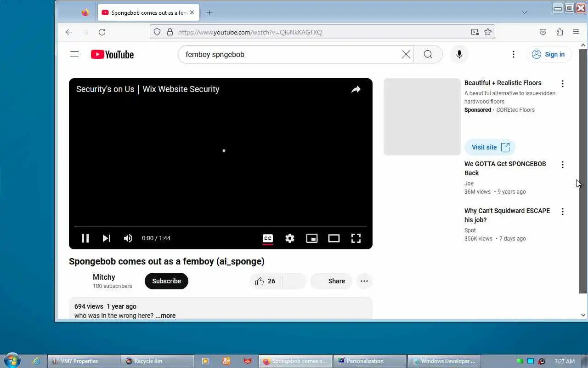588x368 pixels.
Task: Open YouTube settings three-dot menu
Action: tap(514, 54)
